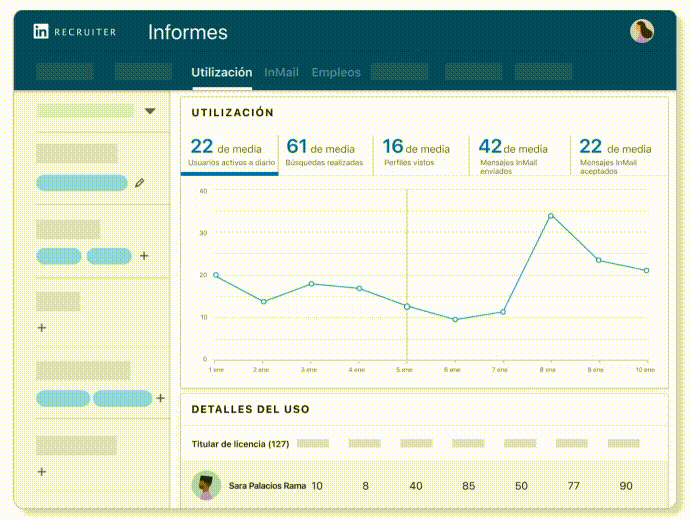Expand the top sidebar dropdown arrow

[x=150, y=111]
